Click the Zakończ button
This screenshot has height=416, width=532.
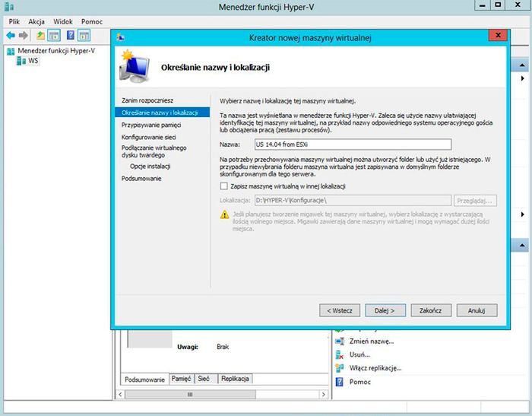(431, 310)
